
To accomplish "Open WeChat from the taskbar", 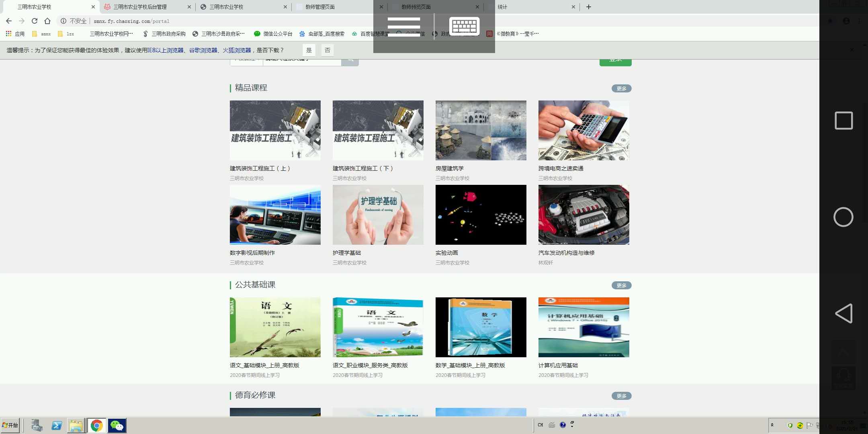I will (117, 426).
